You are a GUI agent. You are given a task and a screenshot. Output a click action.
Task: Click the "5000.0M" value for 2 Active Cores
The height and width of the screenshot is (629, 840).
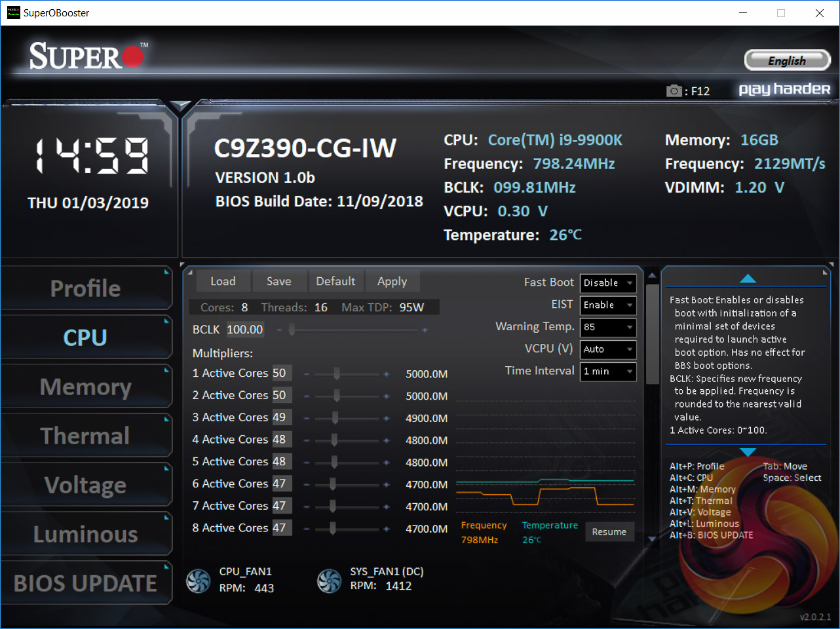tap(427, 396)
